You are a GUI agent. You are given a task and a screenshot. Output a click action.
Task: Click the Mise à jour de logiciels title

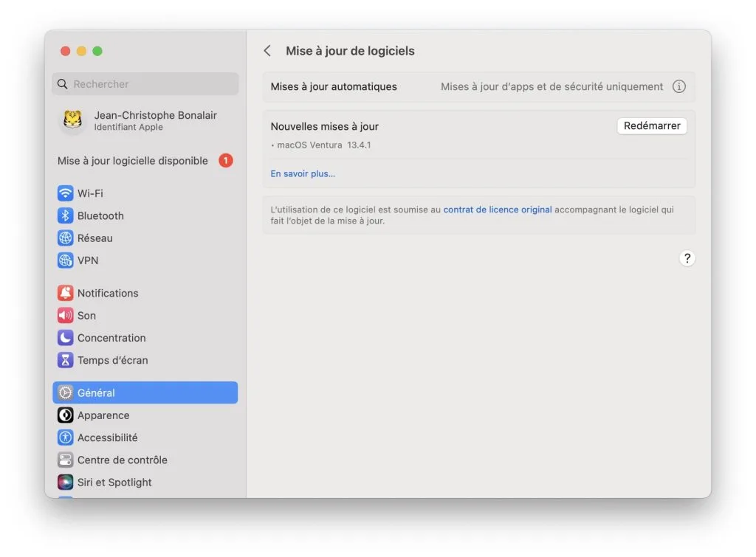(350, 51)
